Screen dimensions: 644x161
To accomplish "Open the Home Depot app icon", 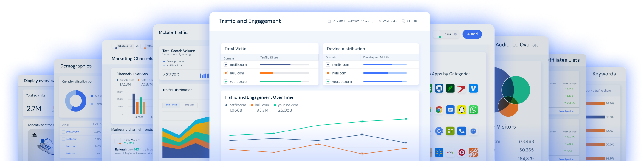I will coord(473,152).
